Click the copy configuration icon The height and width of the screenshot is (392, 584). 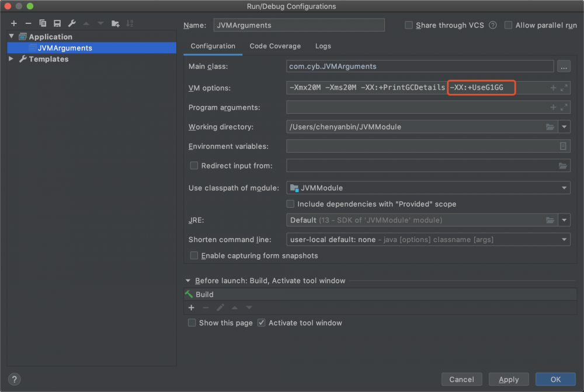point(43,23)
